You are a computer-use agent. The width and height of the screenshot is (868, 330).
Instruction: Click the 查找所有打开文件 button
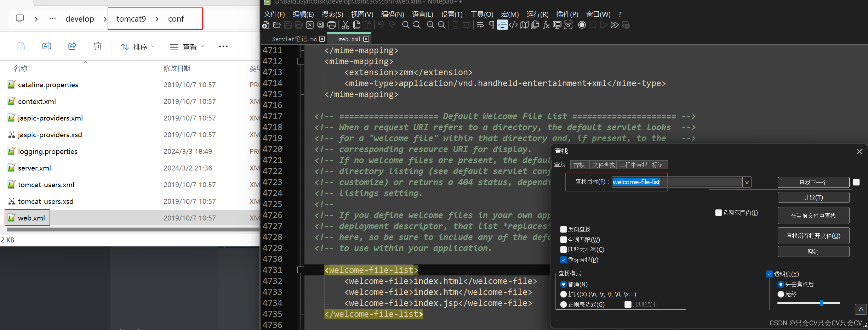pos(813,236)
